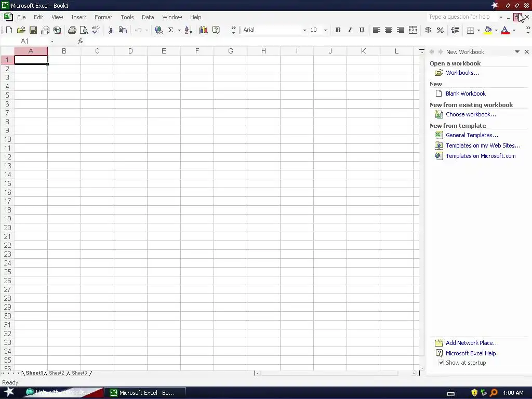This screenshot has height=399, width=532.
Task: Run the spelling check (ABC) tool
Action: pyautogui.click(x=96, y=30)
